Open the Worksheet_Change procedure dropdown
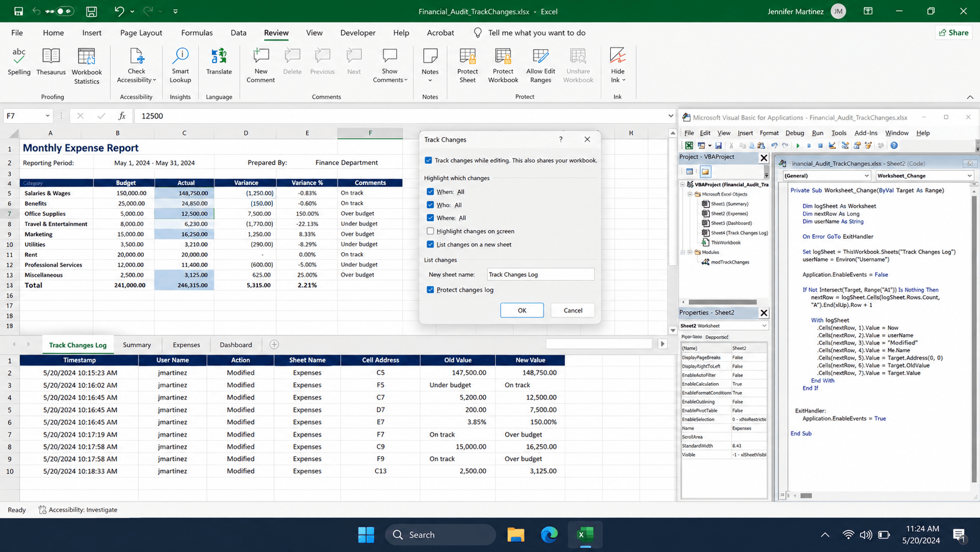This screenshot has height=552, width=980. pos(969,175)
